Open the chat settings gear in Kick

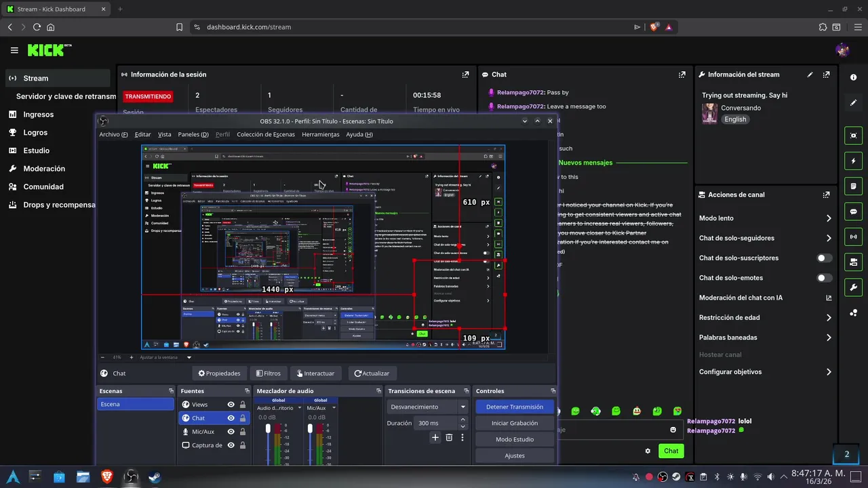[x=648, y=451]
